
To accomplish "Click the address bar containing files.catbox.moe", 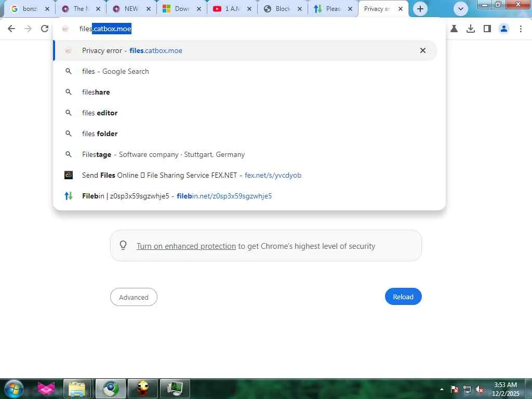I will point(249,29).
